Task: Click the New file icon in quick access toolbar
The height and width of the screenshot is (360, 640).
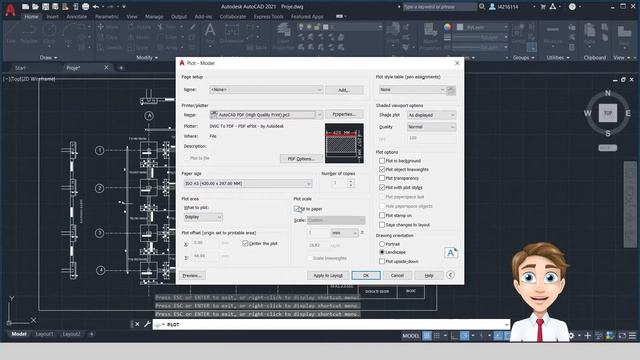Action: tap(25, 7)
